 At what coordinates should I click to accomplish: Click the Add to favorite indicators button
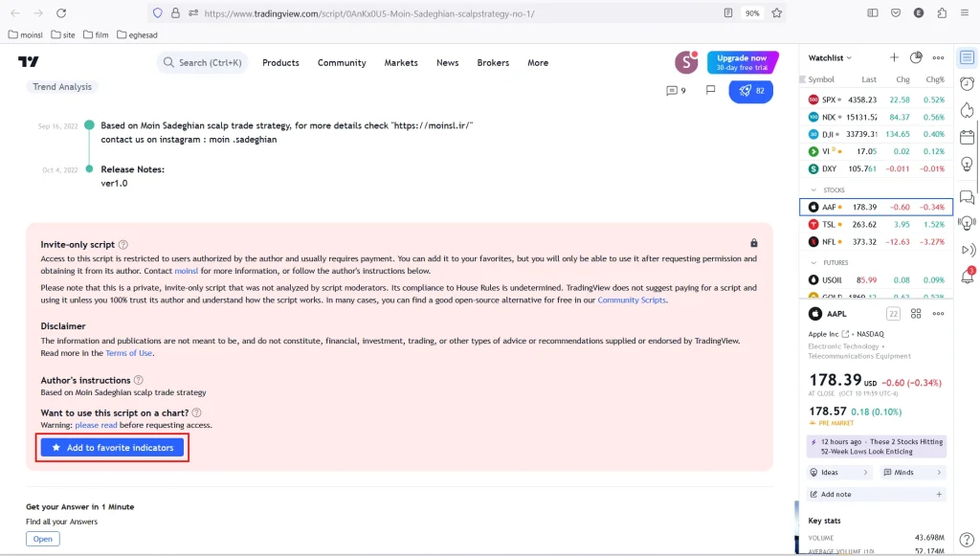(112, 448)
